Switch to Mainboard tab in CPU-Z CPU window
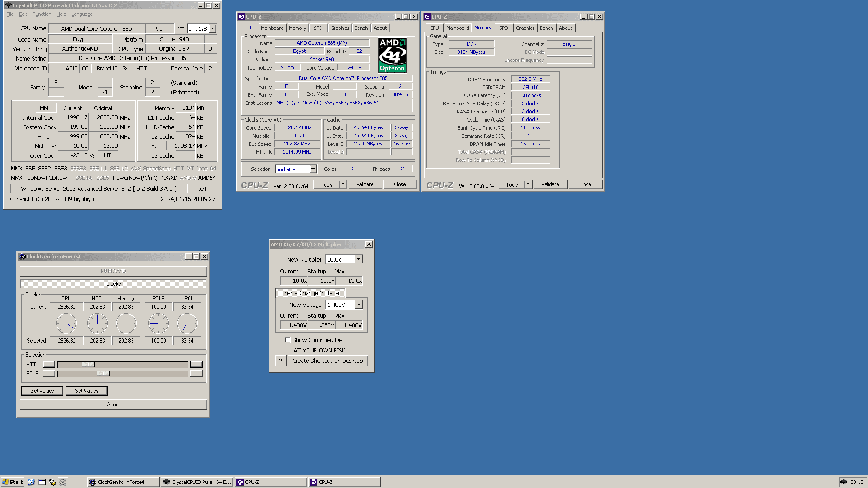This screenshot has width=868, height=488. 272,28
